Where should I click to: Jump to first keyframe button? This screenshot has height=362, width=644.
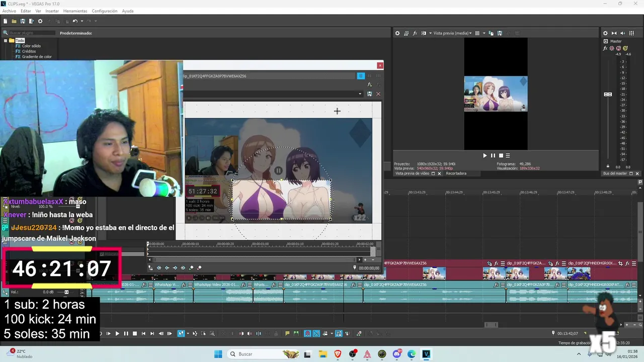[159, 268]
